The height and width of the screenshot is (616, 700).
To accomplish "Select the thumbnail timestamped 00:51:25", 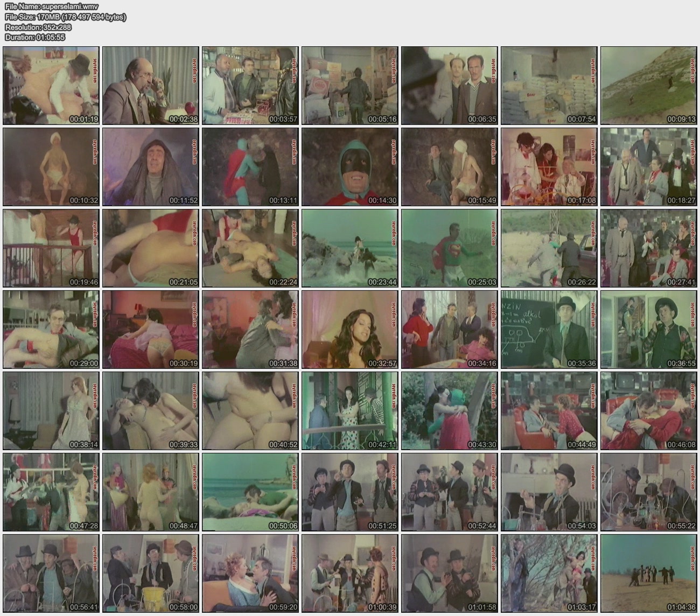I will tap(349, 492).
